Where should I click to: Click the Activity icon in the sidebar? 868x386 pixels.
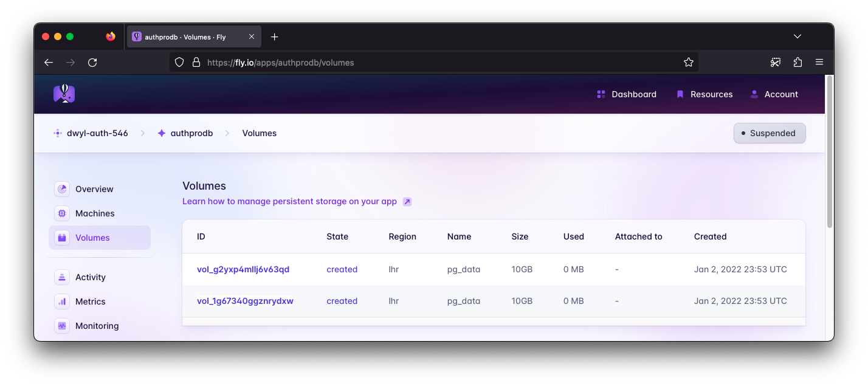[61, 277]
